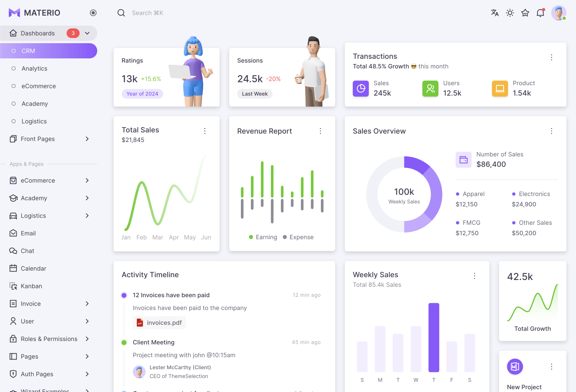Expand the Pages menu chevron
Viewport: 576px width, 392px height.
pyautogui.click(x=87, y=356)
